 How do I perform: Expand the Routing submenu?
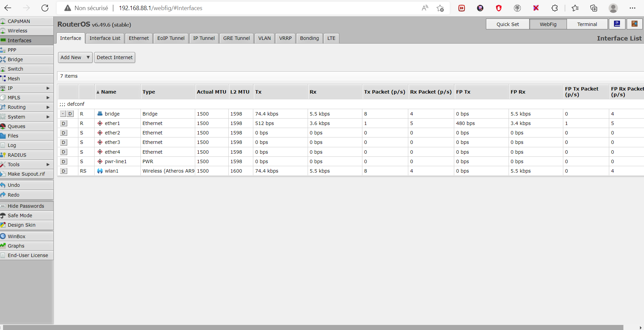pyautogui.click(x=48, y=107)
